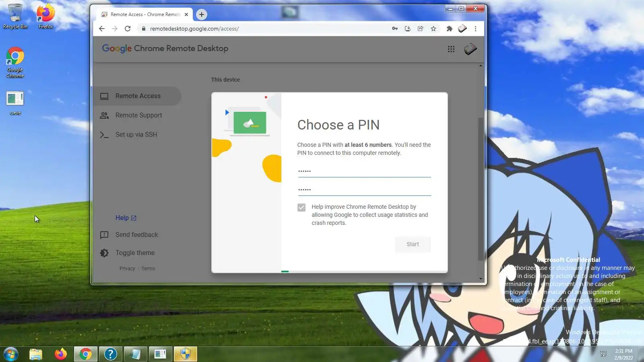Screen dimensions: 644x362
Task: Open the Windows Start menu
Action: [11, 354]
